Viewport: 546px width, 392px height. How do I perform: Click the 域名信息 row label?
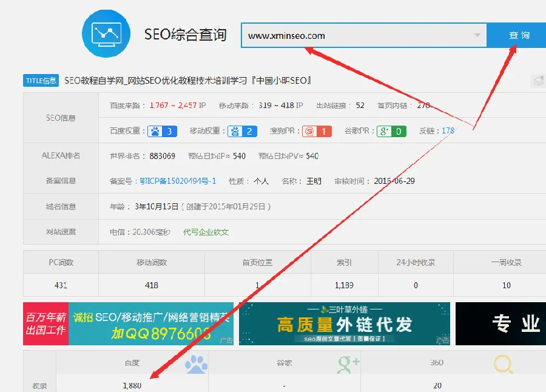pyautogui.click(x=61, y=207)
